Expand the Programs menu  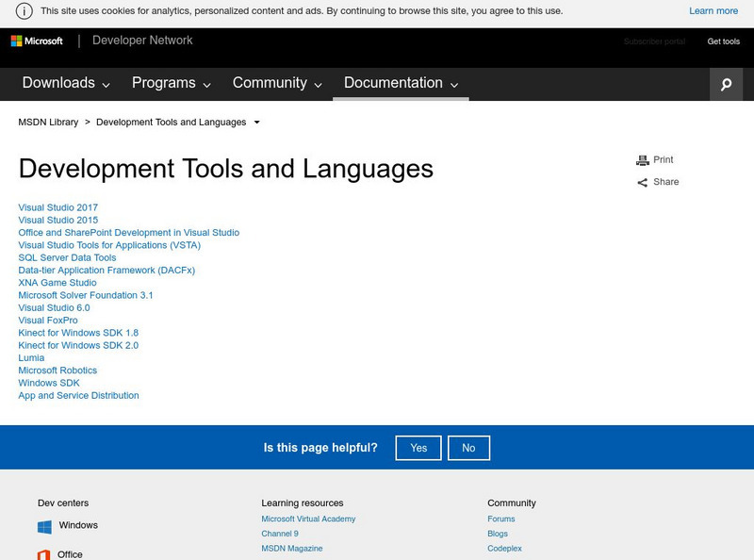pos(172,83)
